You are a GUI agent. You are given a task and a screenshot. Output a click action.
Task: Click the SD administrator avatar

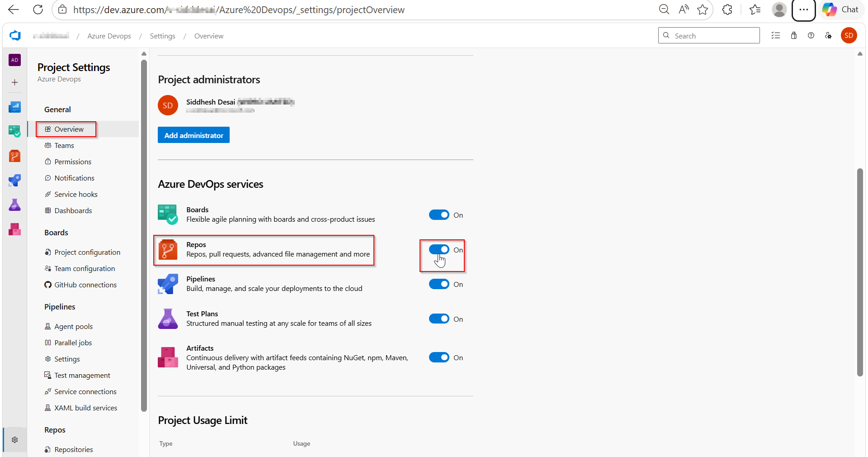(x=168, y=105)
